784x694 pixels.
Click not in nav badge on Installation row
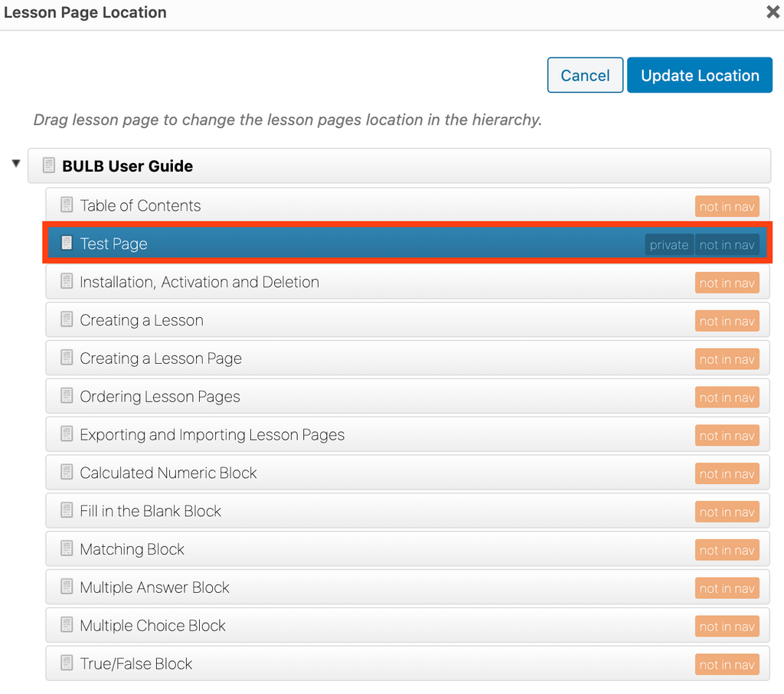[x=727, y=283]
